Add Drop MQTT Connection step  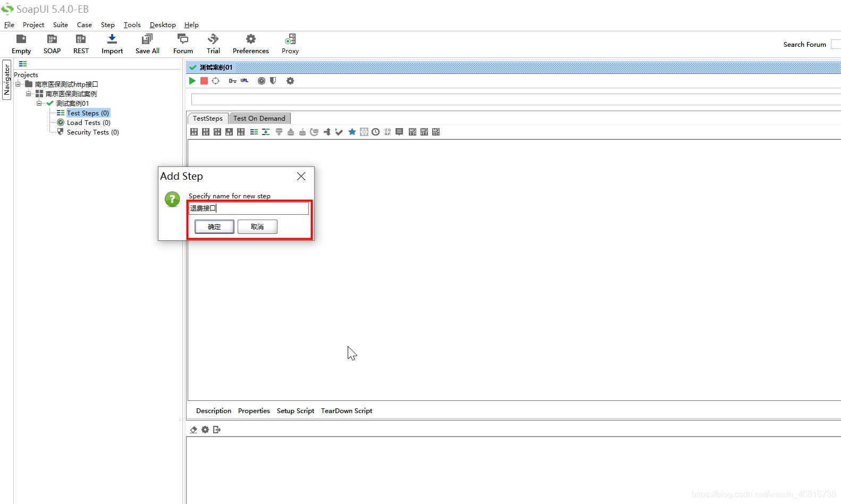click(436, 132)
